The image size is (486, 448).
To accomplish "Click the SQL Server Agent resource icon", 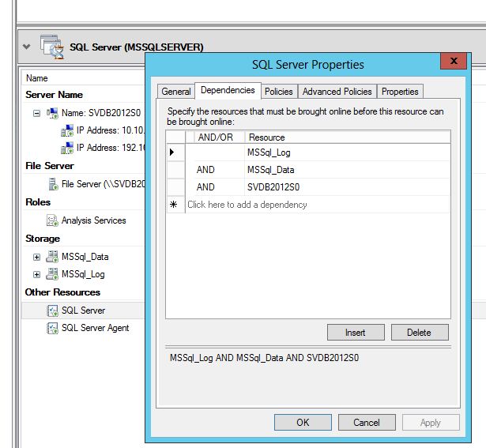I will [52, 328].
